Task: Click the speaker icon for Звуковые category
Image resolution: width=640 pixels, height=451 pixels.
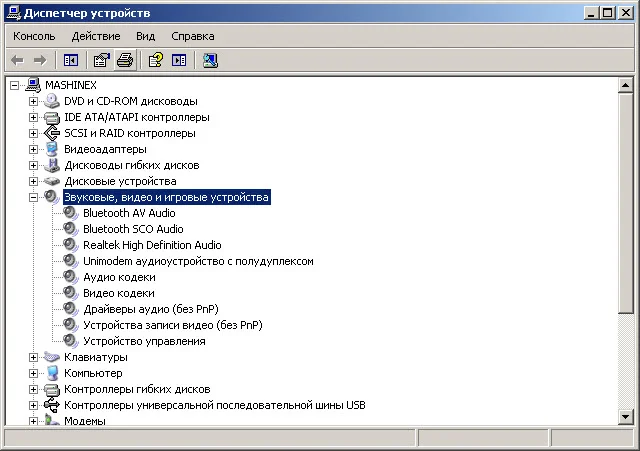Action: pos(52,197)
